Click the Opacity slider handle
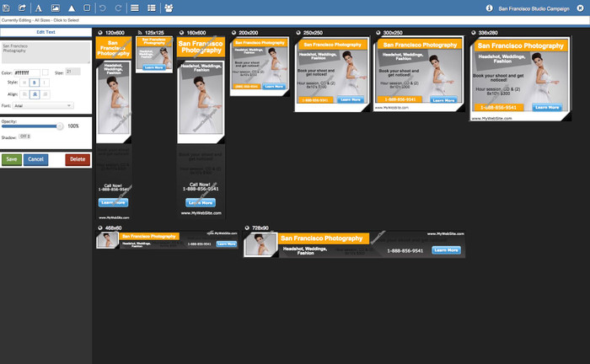The height and width of the screenshot is (364, 590). [60, 126]
